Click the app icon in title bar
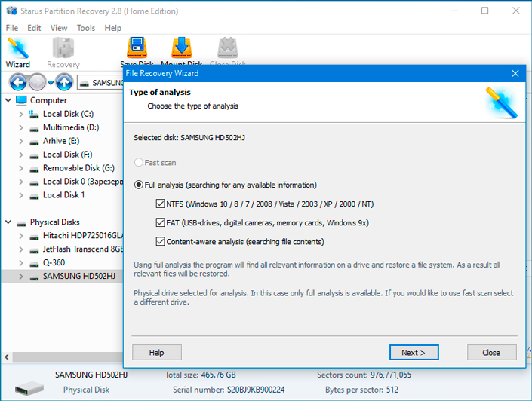The width and height of the screenshot is (532, 401). [x=11, y=11]
